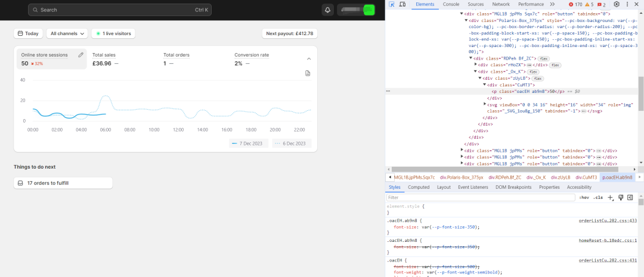Click the red error count 170 icon
This screenshot has width=644, height=277.
pos(575,5)
